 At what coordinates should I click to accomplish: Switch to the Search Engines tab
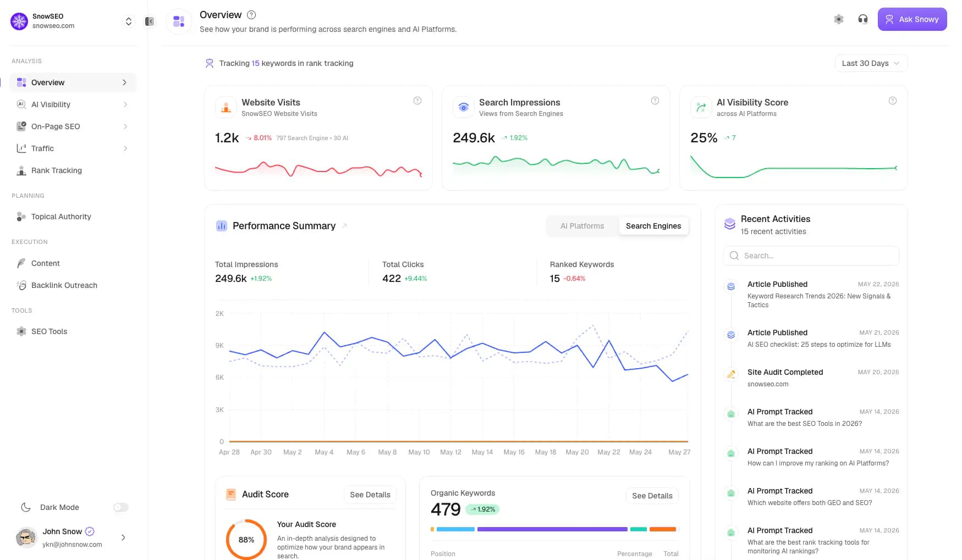[653, 226]
